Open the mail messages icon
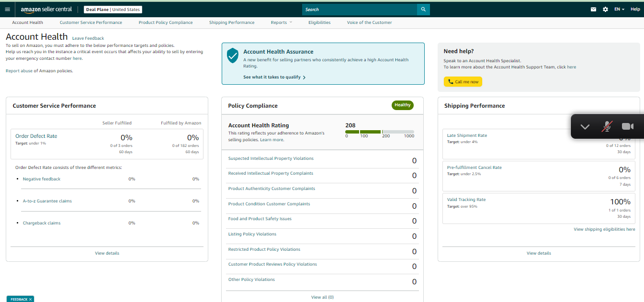 (593, 9)
